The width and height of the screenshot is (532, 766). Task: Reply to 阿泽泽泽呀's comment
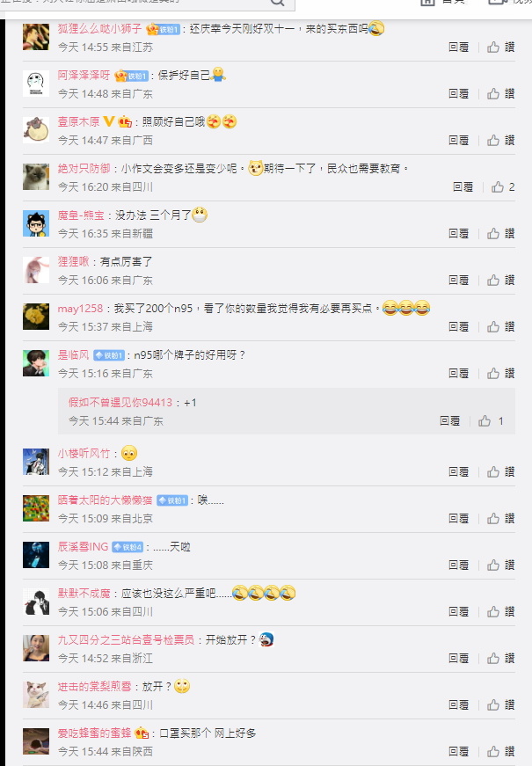pyautogui.click(x=458, y=93)
